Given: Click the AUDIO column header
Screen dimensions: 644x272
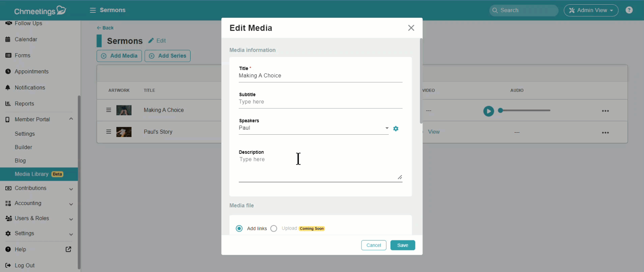Looking at the screenshot, I should click(x=517, y=90).
